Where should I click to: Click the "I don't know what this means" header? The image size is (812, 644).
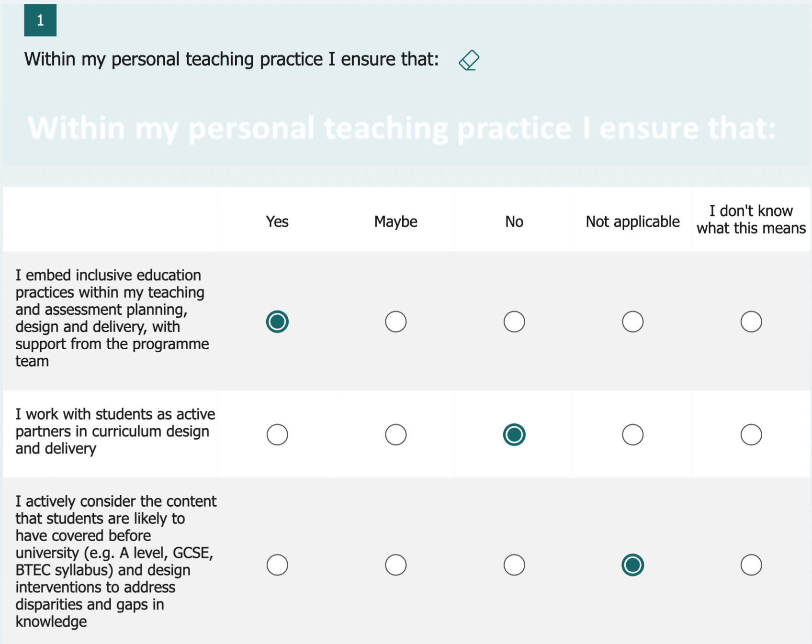pyautogui.click(x=751, y=220)
